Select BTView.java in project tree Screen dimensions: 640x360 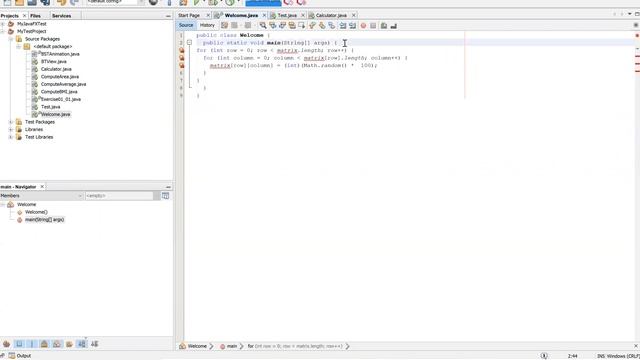click(53, 61)
